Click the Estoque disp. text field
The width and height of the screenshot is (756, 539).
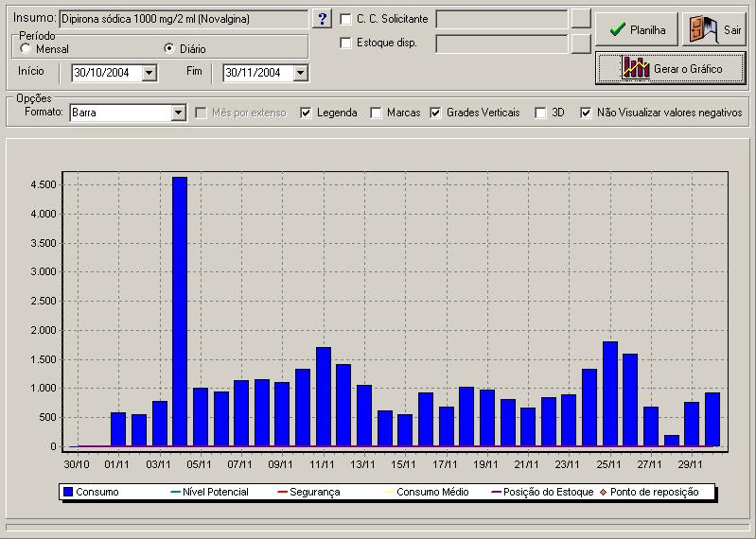coord(501,43)
